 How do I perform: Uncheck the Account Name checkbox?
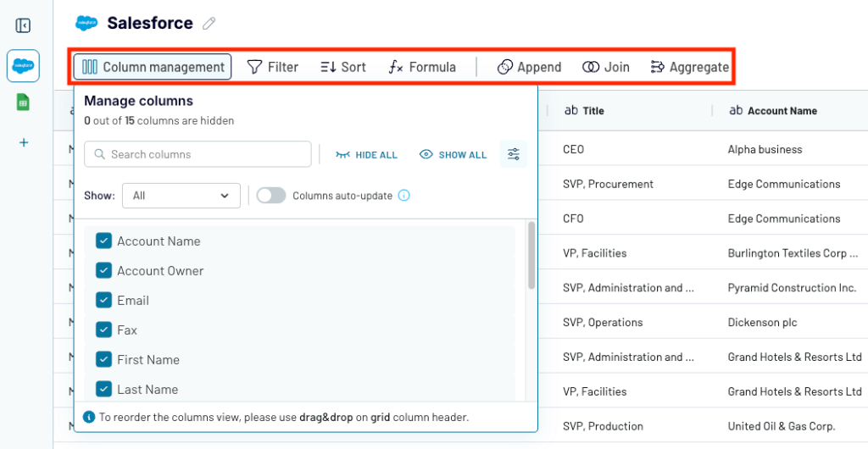(x=103, y=241)
